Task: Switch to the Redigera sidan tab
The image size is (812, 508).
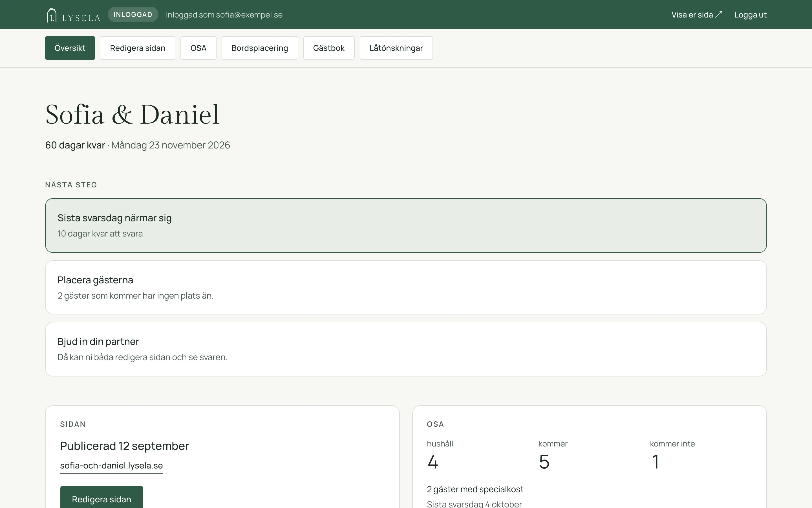Action: point(138,48)
